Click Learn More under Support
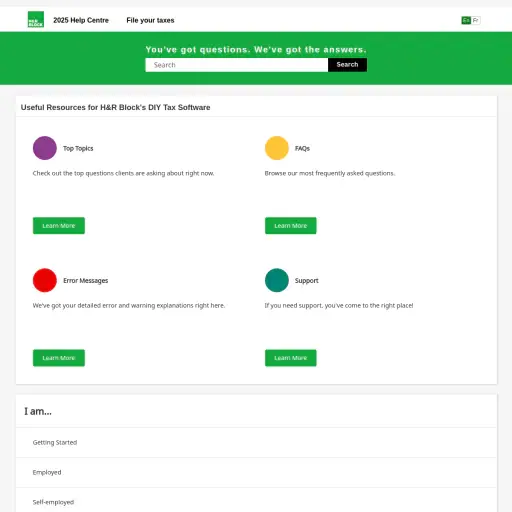This screenshot has width=512, height=512. (291, 358)
